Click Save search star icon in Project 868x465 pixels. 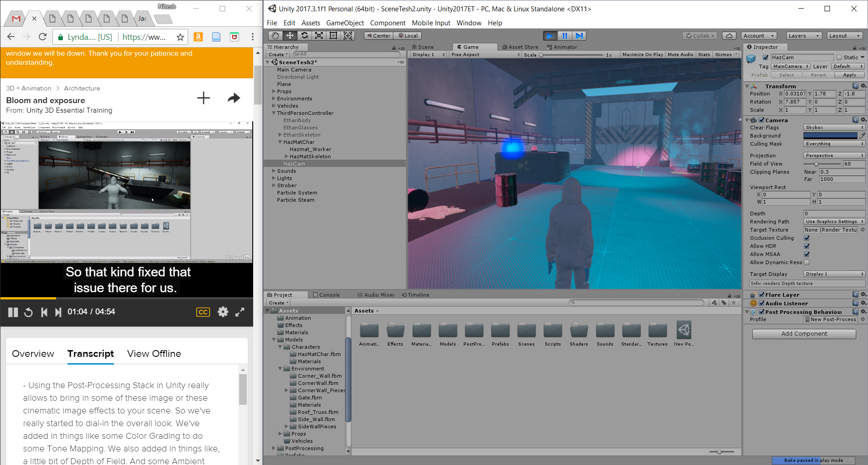[734, 303]
